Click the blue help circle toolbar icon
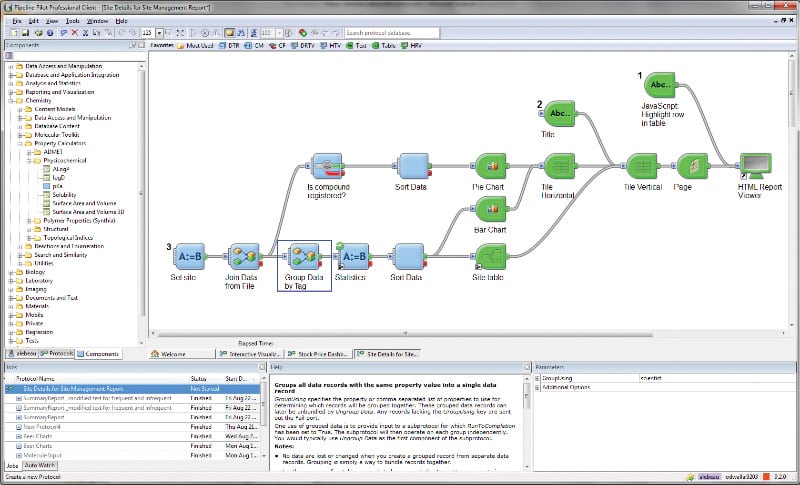Image resolution: width=800 pixels, height=485 pixels. tap(50, 33)
